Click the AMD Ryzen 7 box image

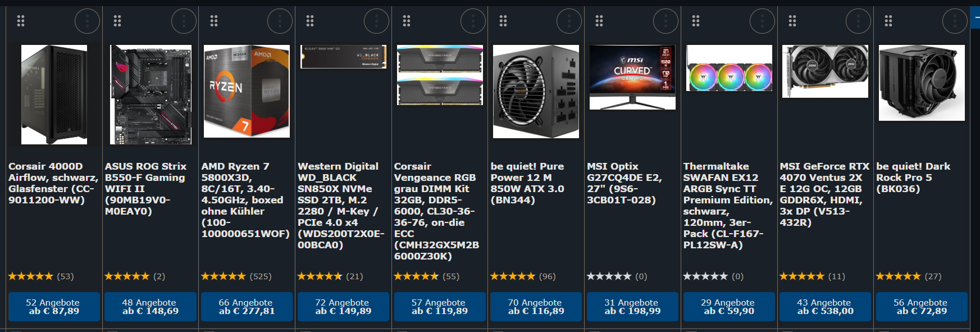click(247, 91)
